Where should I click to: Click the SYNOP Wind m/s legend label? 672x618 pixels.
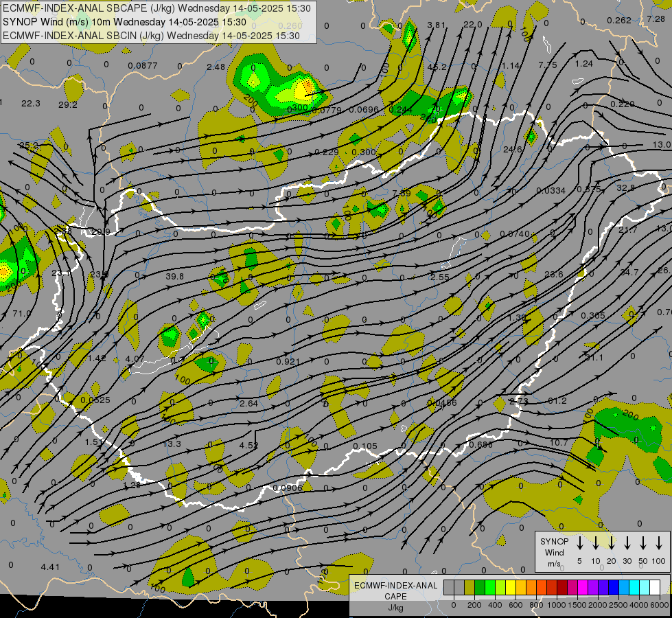[x=554, y=552]
